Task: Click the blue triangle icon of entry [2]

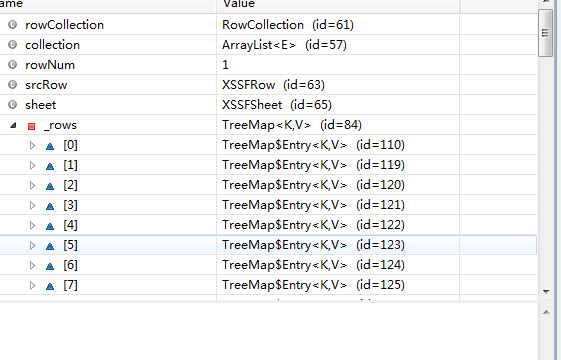Action: click(x=50, y=186)
